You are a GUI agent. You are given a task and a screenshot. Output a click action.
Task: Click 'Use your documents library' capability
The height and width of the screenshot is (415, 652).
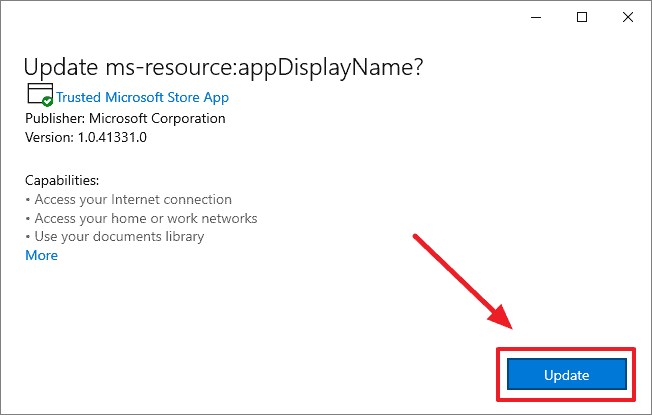point(119,237)
